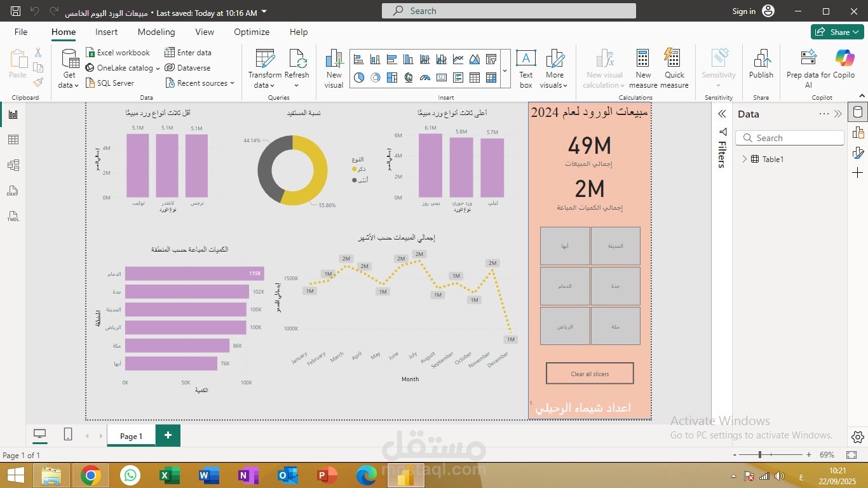The height and width of the screenshot is (488, 868).
Task: Switch to the Insert ribbon tab
Action: (x=107, y=32)
